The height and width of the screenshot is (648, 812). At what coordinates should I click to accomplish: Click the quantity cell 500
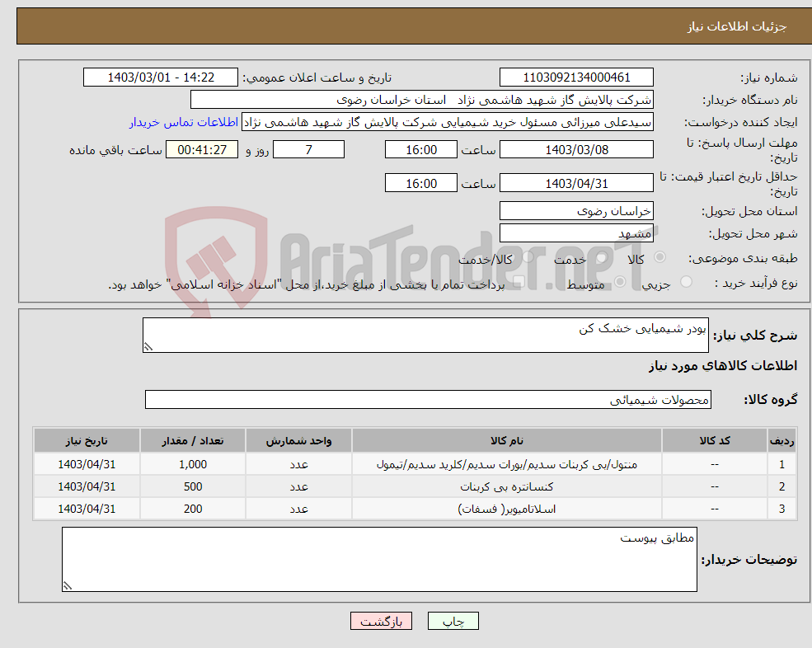click(193, 486)
